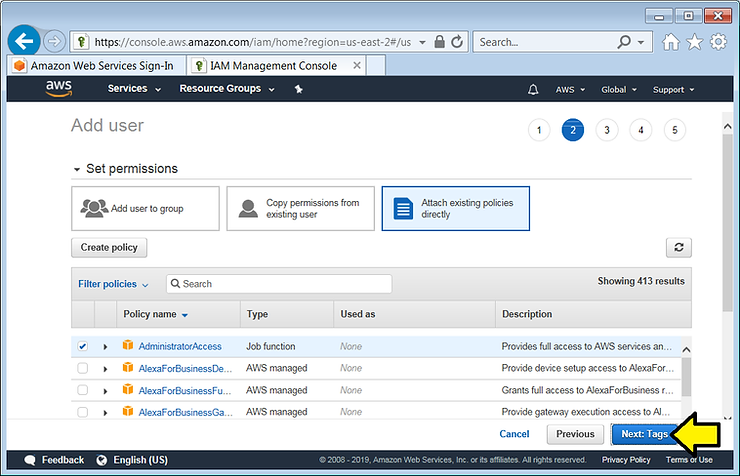Viewport: 740px width, 476px height.
Task: Click the pin shortcut icon beside Resource Groups
Action: (x=297, y=90)
